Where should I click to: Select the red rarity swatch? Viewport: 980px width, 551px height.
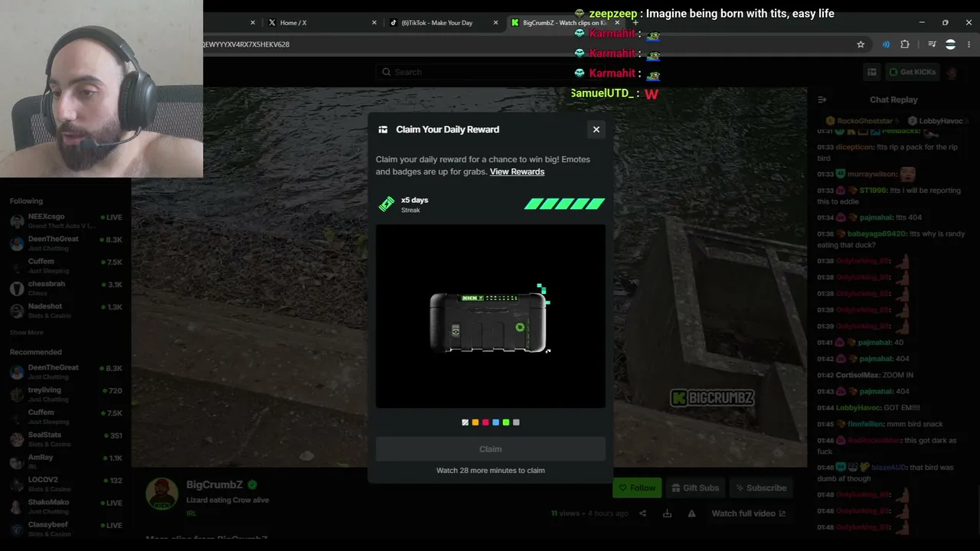(x=485, y=422)
